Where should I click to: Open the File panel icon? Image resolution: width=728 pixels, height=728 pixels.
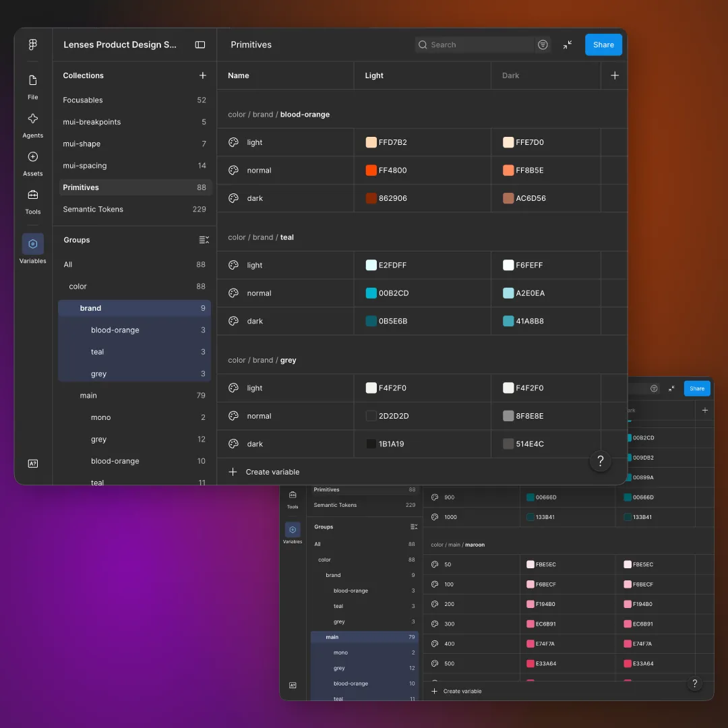pos(32,80)
